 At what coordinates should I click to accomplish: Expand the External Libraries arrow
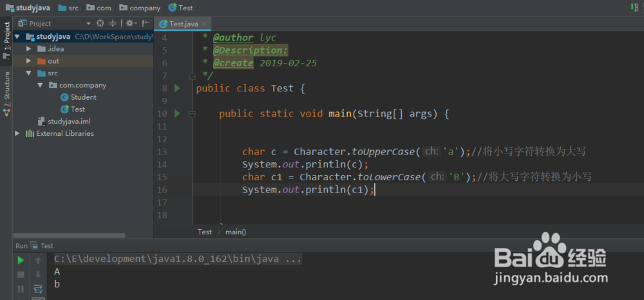(x=17, y=133)
